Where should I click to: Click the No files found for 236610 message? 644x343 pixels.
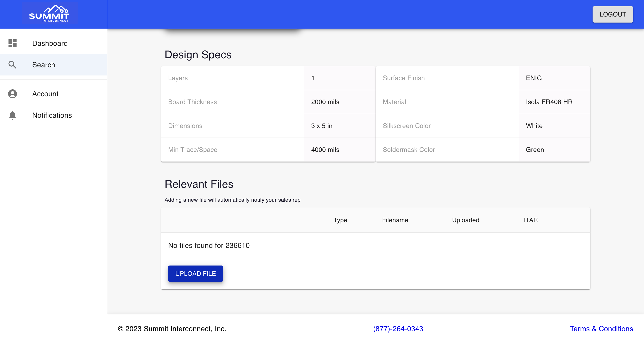(x=209, y=245)
